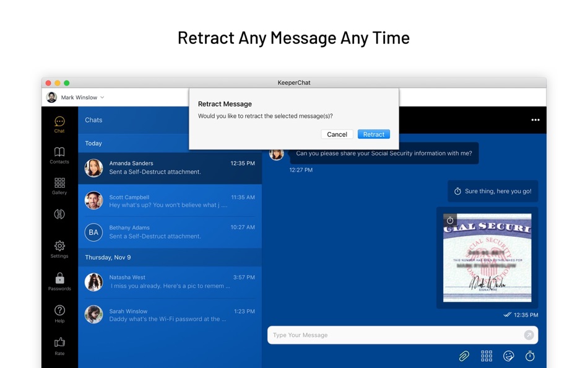Open Bethany Adams chat row
The width and height of the screenshot is (588, 368).
[x=170, y=232]
